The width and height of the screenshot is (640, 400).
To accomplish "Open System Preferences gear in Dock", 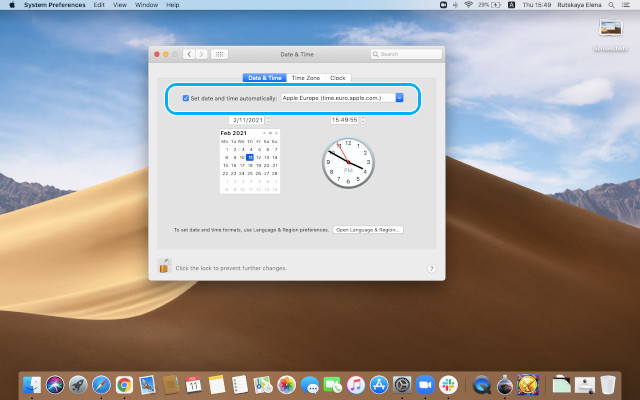I will [402, 385].
